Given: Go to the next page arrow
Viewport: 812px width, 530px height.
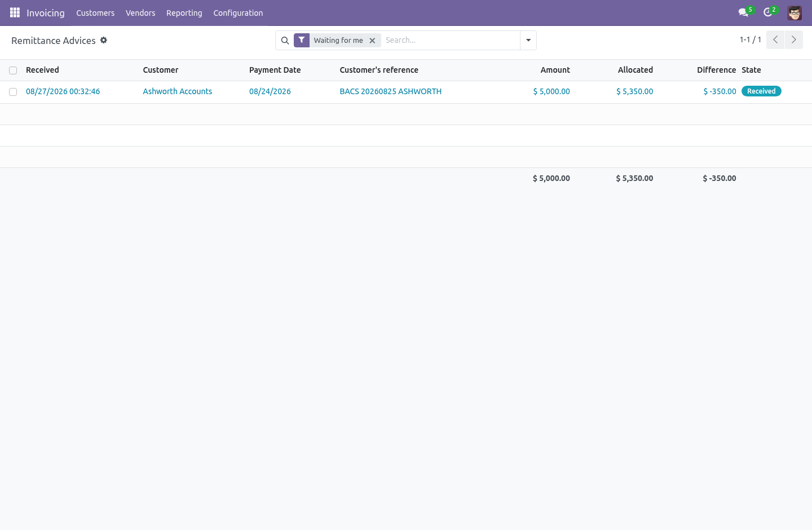Looking at the screenshot, I should pyautogui.click(x=794, y=39).
